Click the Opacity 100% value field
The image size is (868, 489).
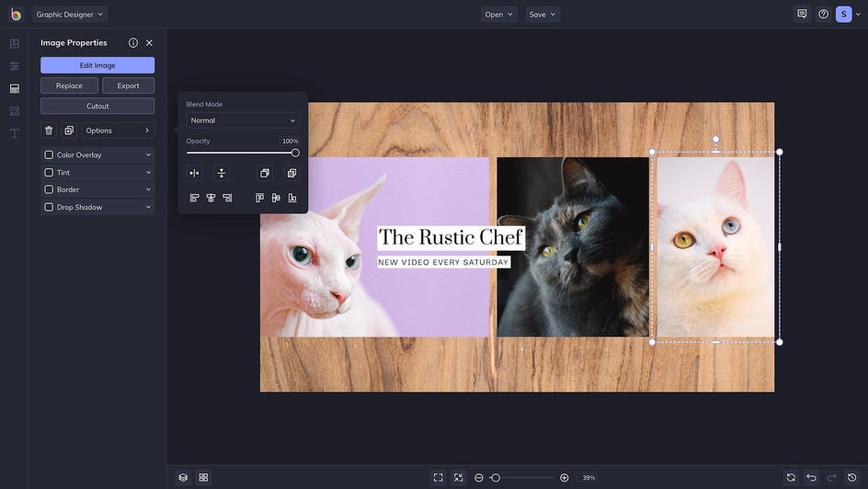290,141
